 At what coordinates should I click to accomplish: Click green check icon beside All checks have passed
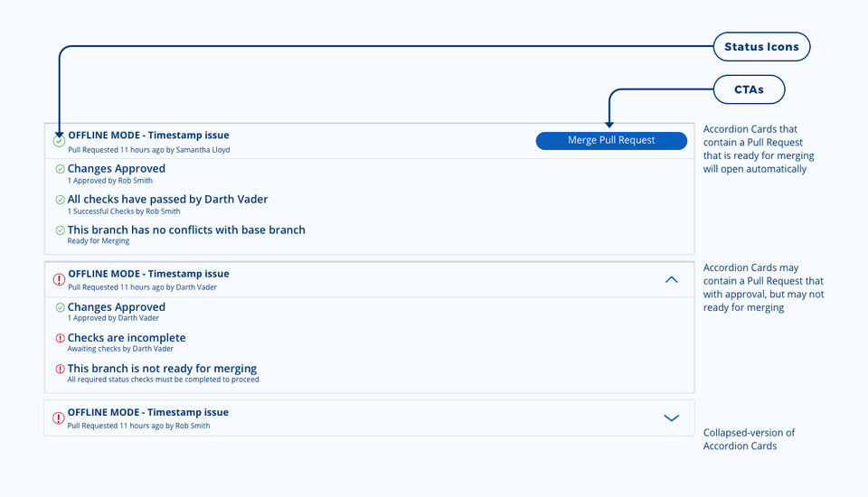[x=60, y=200]
